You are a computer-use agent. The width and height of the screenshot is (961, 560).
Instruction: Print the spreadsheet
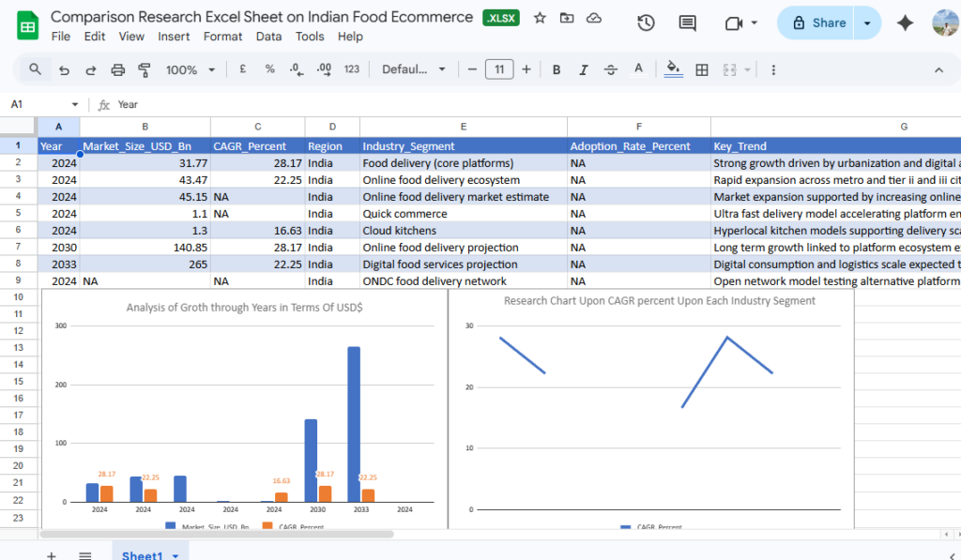tap(117, 69)
